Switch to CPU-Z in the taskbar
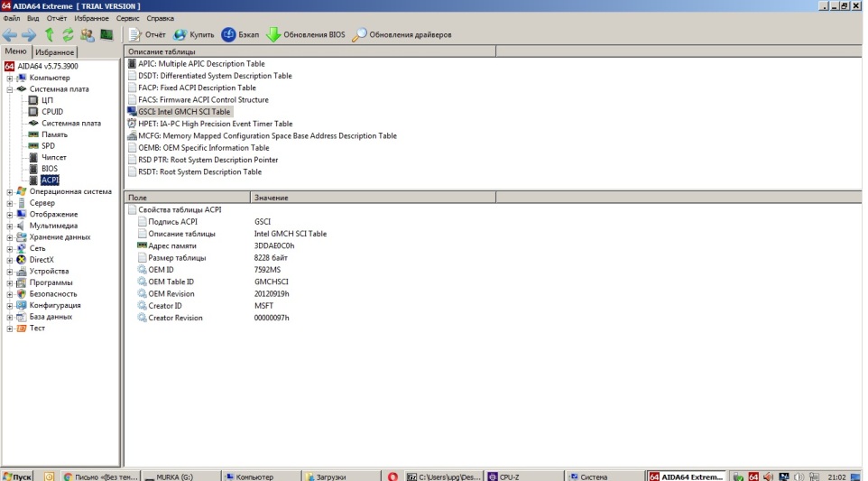This screenshot has width=868, height=481. [523, 476]
